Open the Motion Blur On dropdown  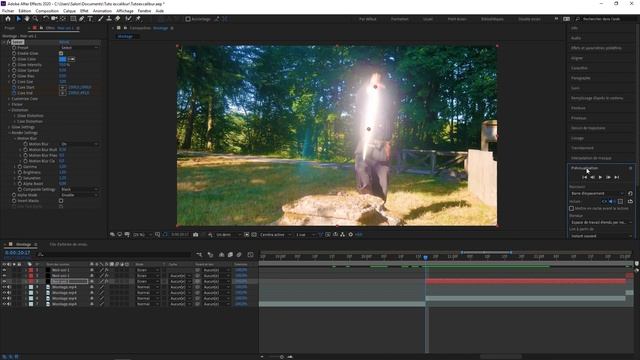pyautogui.click(x=80, y=144)
